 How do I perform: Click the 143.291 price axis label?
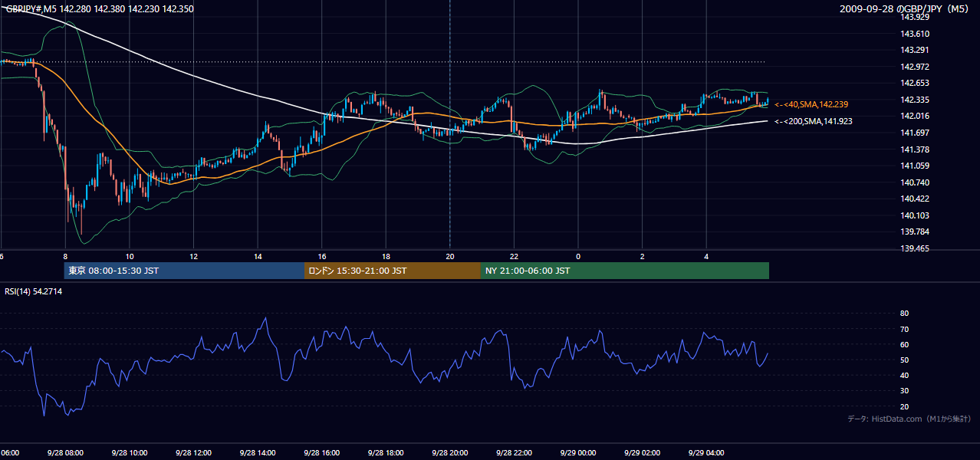tap(916, 50)
